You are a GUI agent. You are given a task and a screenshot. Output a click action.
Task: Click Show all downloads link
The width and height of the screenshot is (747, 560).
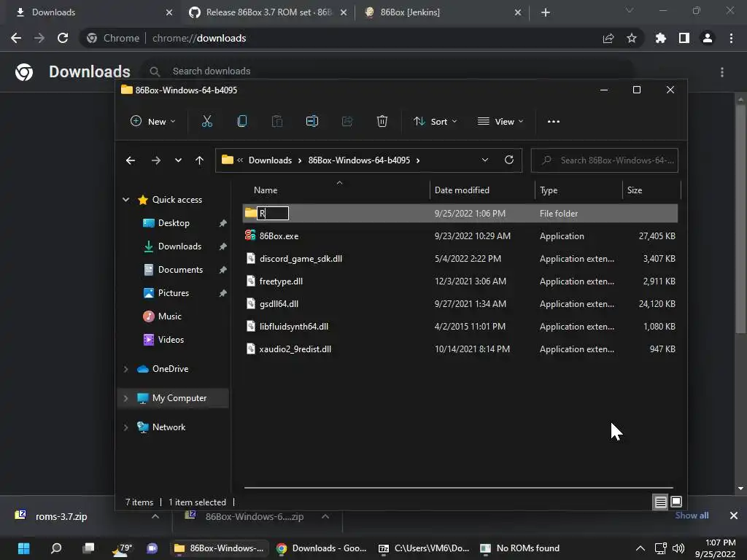pos(692,516)
